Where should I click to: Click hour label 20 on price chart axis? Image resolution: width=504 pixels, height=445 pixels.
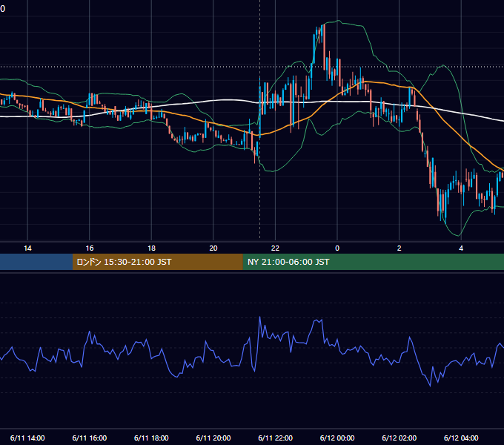[x=213, y=248]
